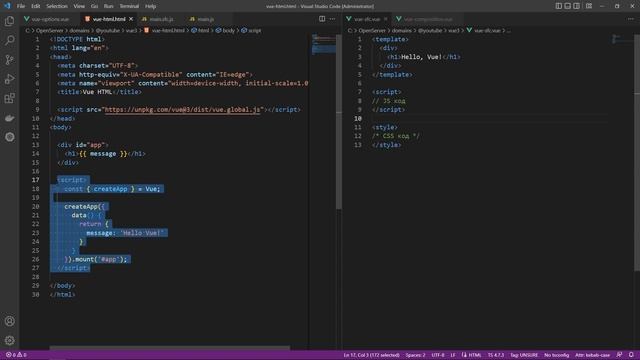This screenshot has height=360, width=640.
Task: Click the left editor vertical scrollbar
Action: [x=339, y=121]
